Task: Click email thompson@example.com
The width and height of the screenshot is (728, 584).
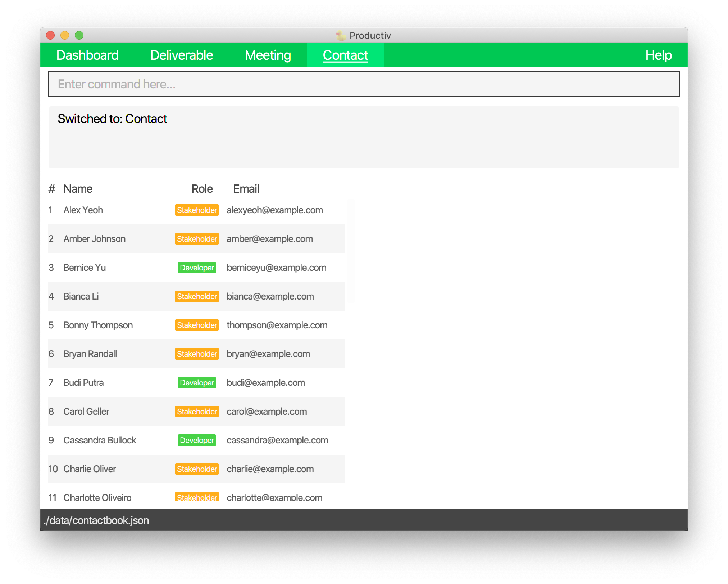Action: pyautogui.click(x=277, y=325)
